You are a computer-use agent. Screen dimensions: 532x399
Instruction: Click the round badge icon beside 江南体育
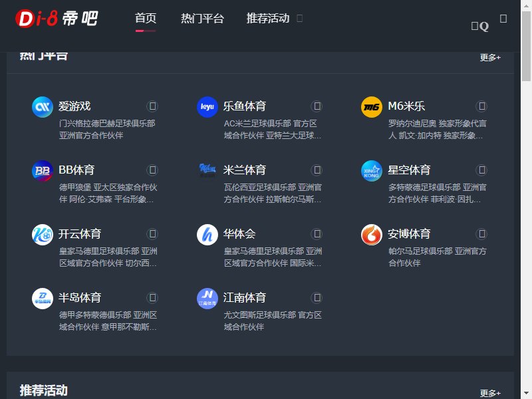317,297
